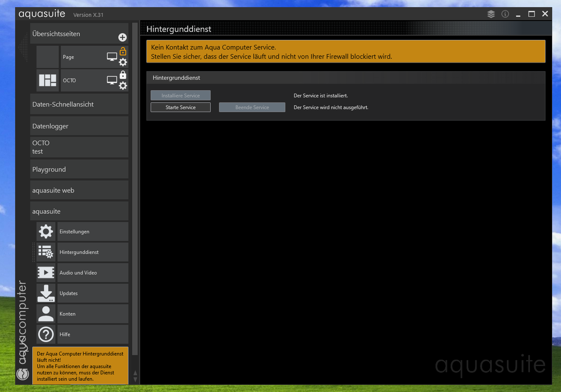Click the sidebar scroll-up arrow
This screenshot has height=392, width=561.
[x=135, y=373]
